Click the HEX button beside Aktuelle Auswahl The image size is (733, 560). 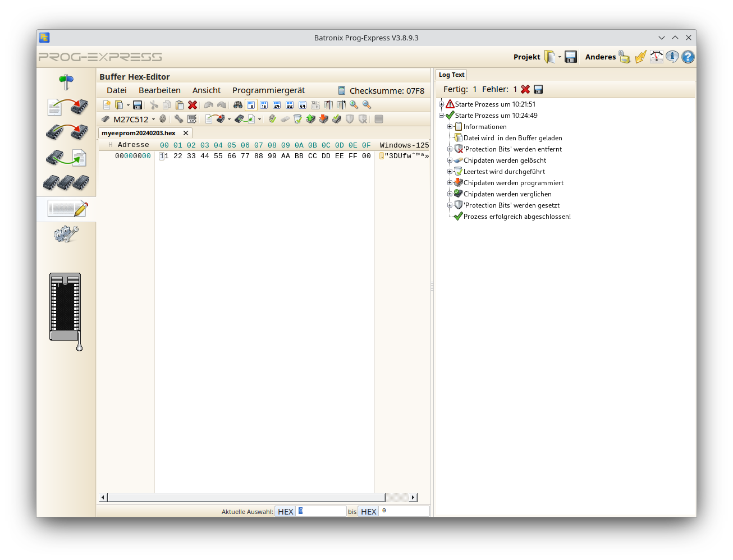285,511
